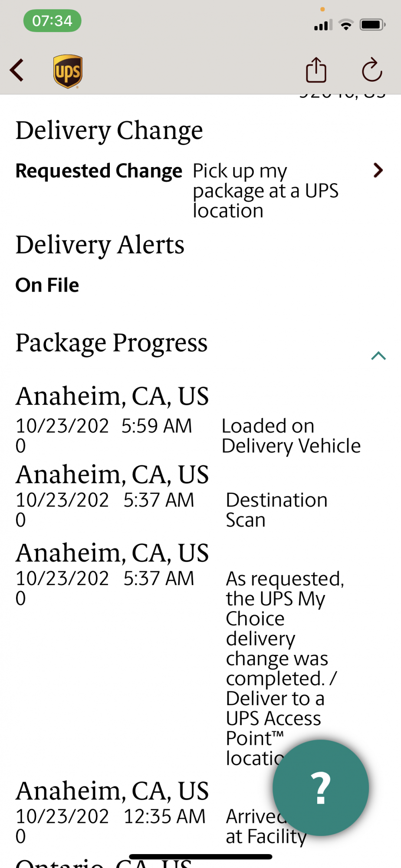
Task: Tap the UPS shield logo
Action: (x=68, y=71)
